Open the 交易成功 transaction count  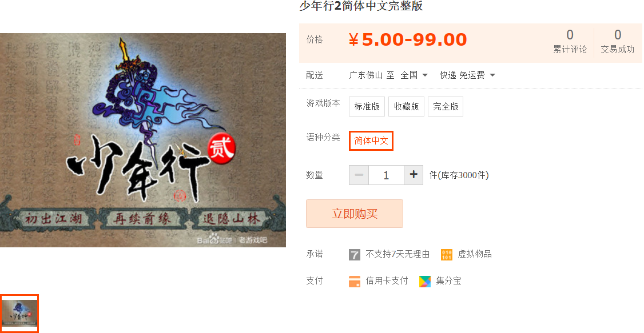[617, 42]
